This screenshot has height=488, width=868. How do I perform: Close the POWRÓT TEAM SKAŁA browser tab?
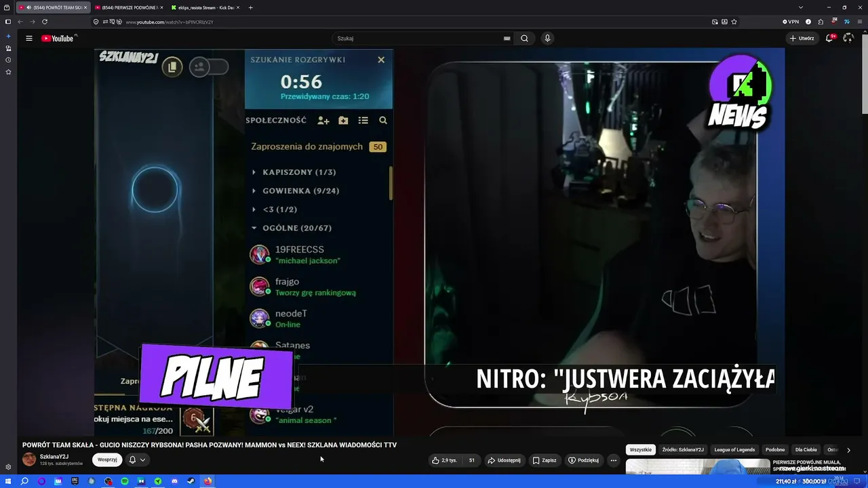(x=85, y=7)
